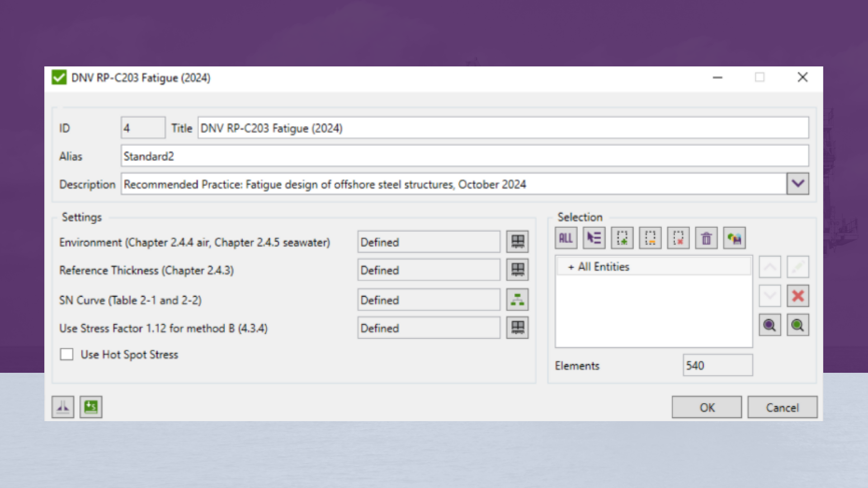Click the purple trash can icon
This screenshot has height=488, width=868.
(706, 238)
